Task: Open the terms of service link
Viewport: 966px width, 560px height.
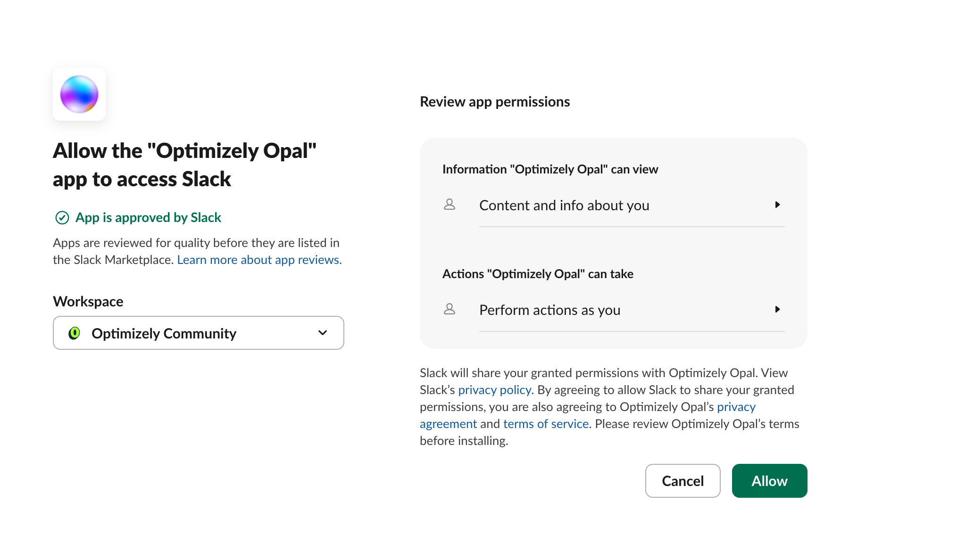Action: [x=546, y=424]
